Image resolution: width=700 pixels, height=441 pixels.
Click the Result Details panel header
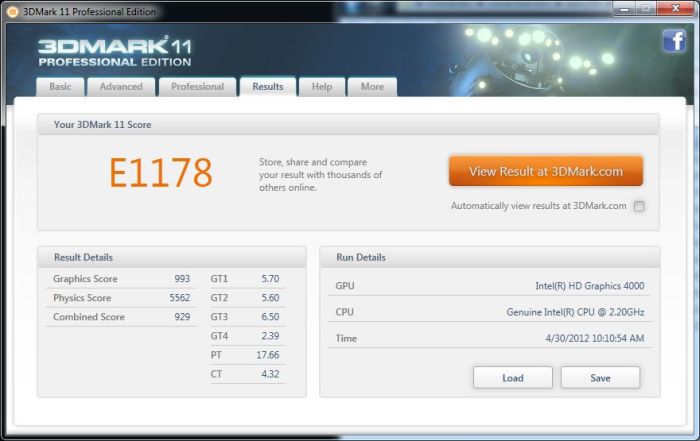pyautogui.click(x=172, y=258)
